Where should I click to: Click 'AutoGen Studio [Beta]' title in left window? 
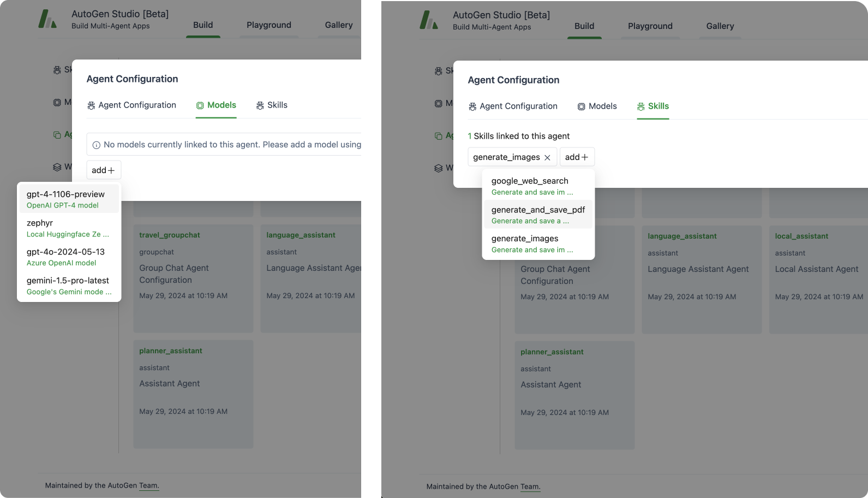coord(120,14)
